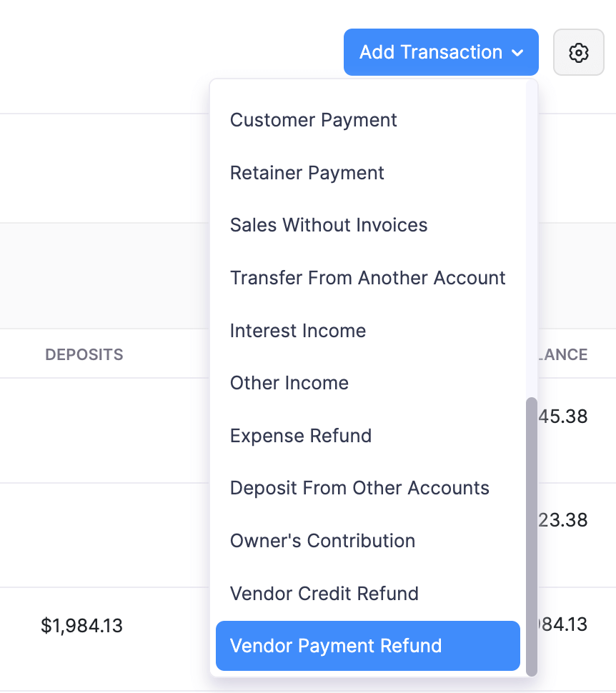Select Expense Refund option
Image resolution: width=616 pixels, height=693 pixels.
point(300,436)
